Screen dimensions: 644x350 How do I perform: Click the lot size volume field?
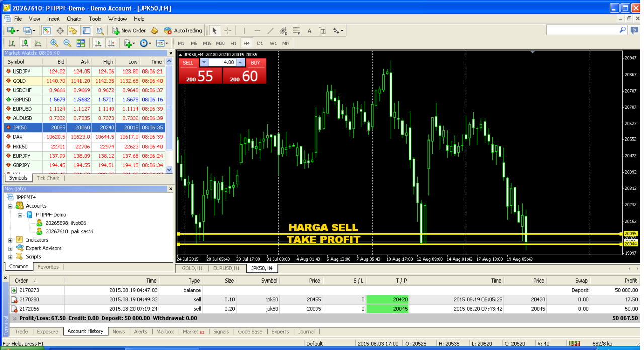coord(222,63)
